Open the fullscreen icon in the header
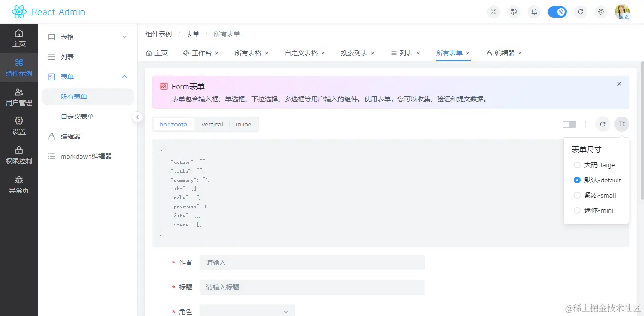 point(493,11)
